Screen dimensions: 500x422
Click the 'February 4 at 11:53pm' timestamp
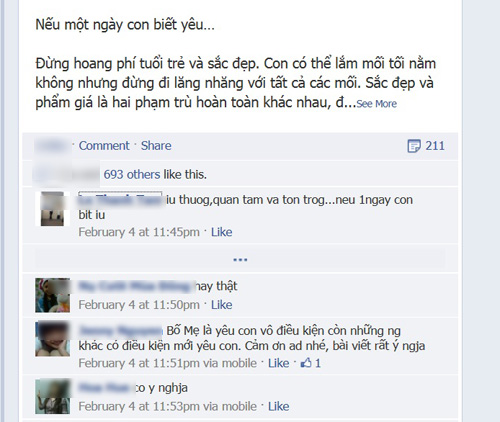pos(139,406)
